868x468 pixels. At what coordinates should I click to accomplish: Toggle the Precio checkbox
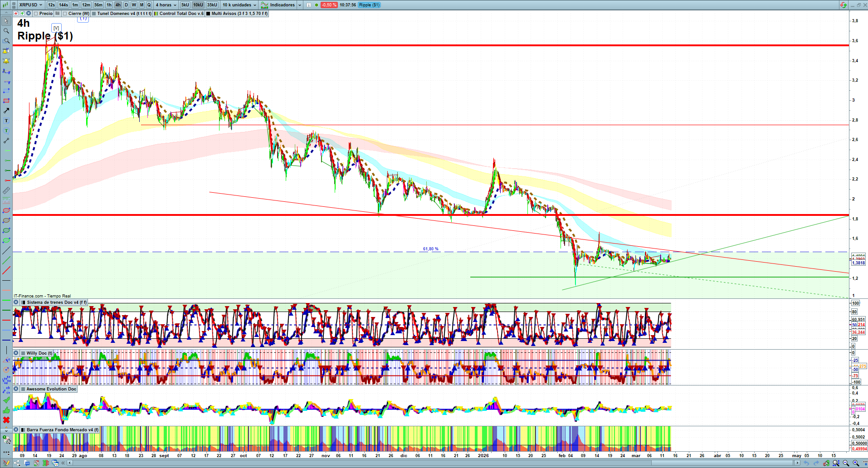36,14
